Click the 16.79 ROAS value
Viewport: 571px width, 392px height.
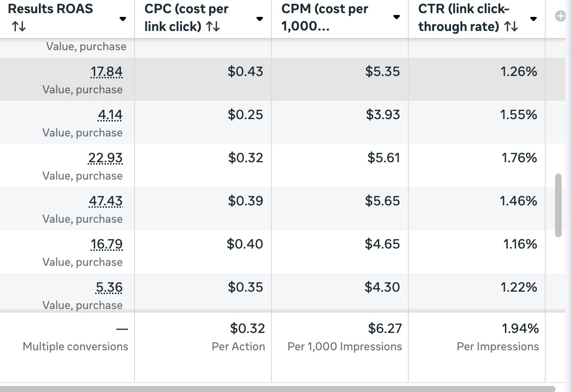point(106,244)
